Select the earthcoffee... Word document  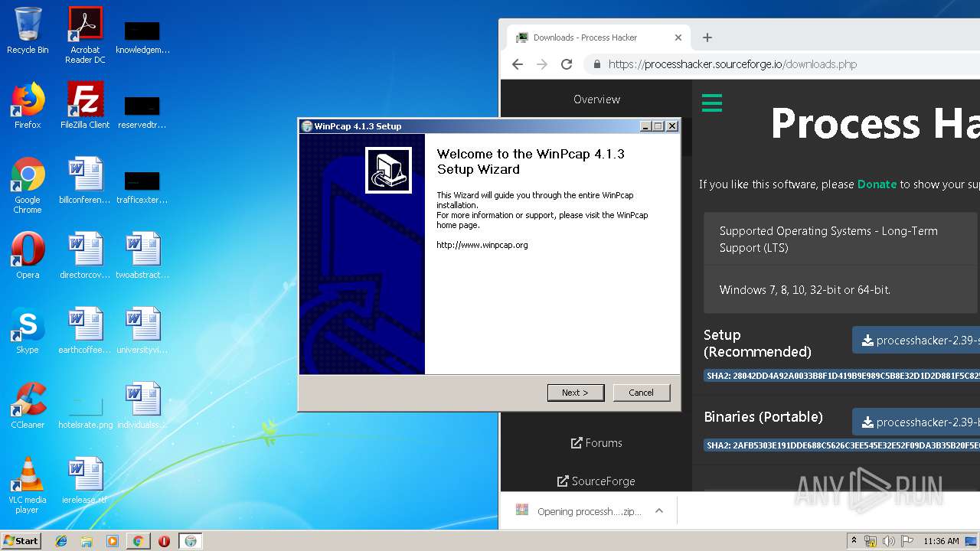85,331
